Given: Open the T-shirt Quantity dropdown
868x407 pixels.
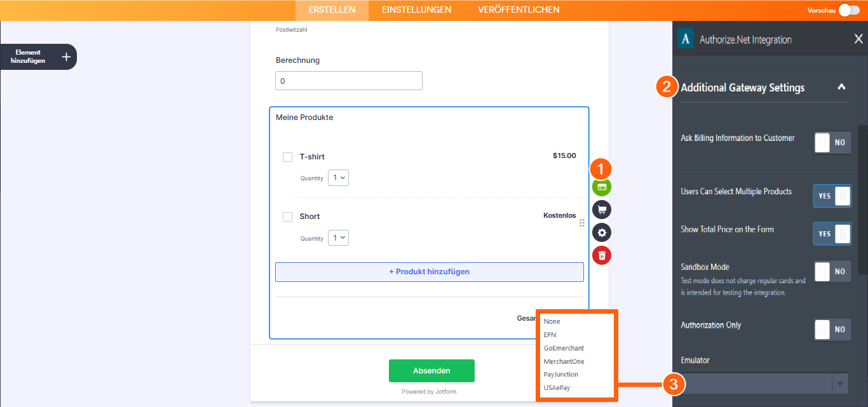Looking at the screenshot, I should pyautogui.click(x=338, y=178).
